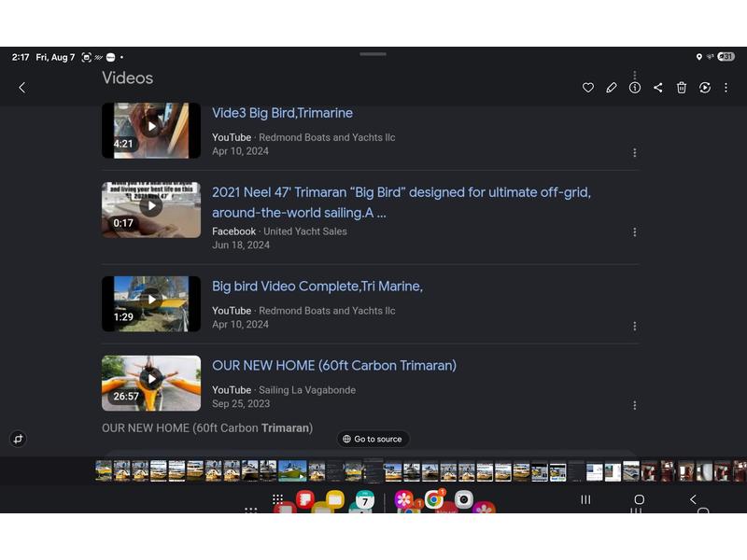Tap the recent apps navigation button
747x560 pixels.
click(586, 499)
